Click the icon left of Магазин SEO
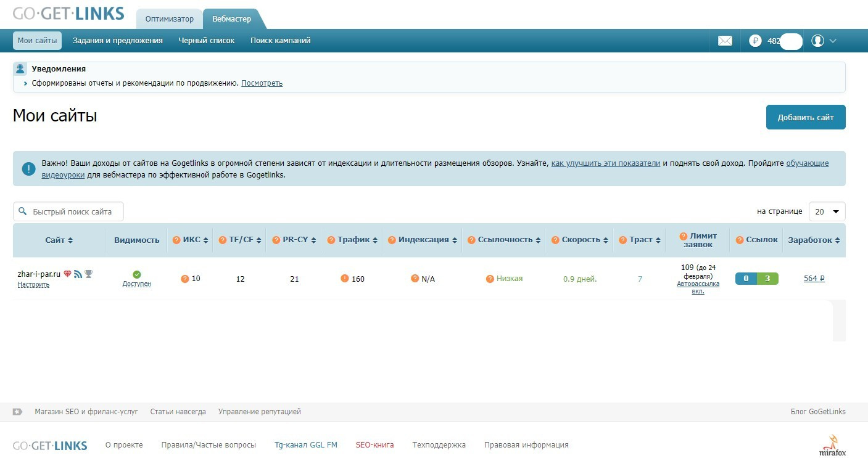The width and height of the screenshot is (868, 458). pos(17,411)
